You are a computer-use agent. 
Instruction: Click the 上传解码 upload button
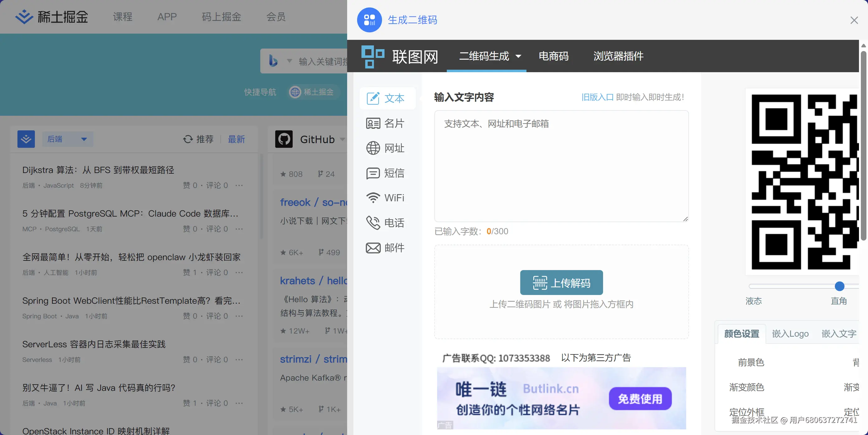pyautogui.click(x=561, y=283)
